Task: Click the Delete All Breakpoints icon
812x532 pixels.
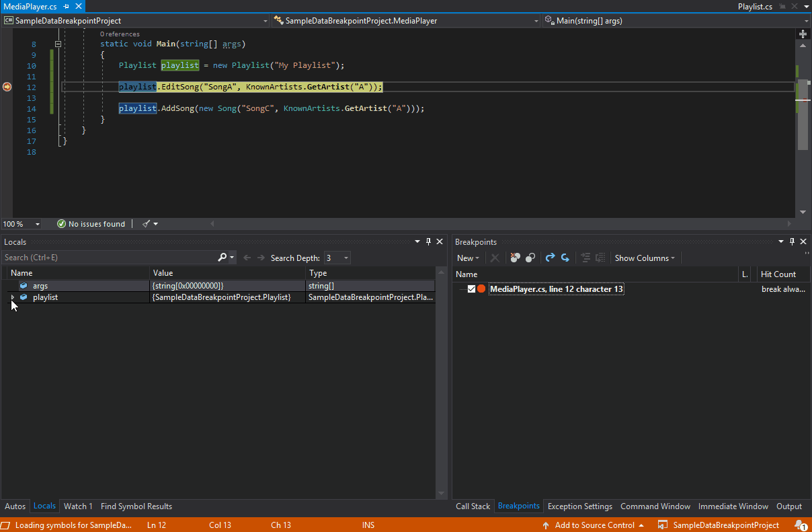Action: tap(514, 258)
